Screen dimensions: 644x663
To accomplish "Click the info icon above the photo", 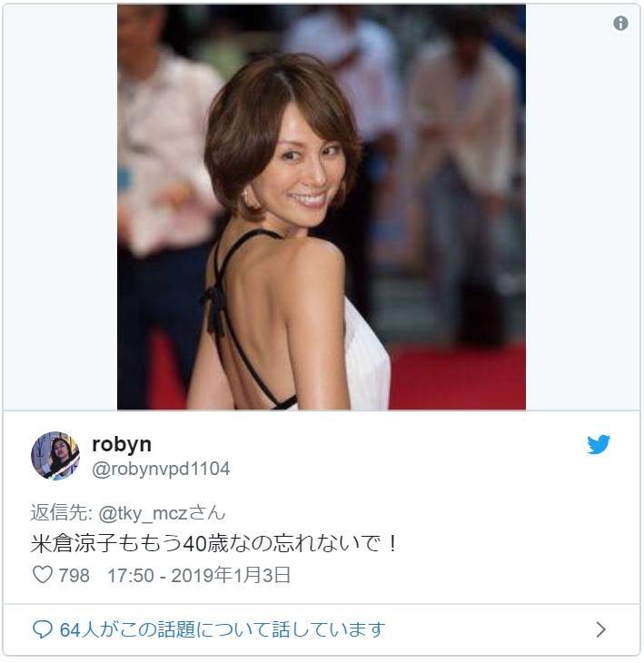I will pos(620,24).
